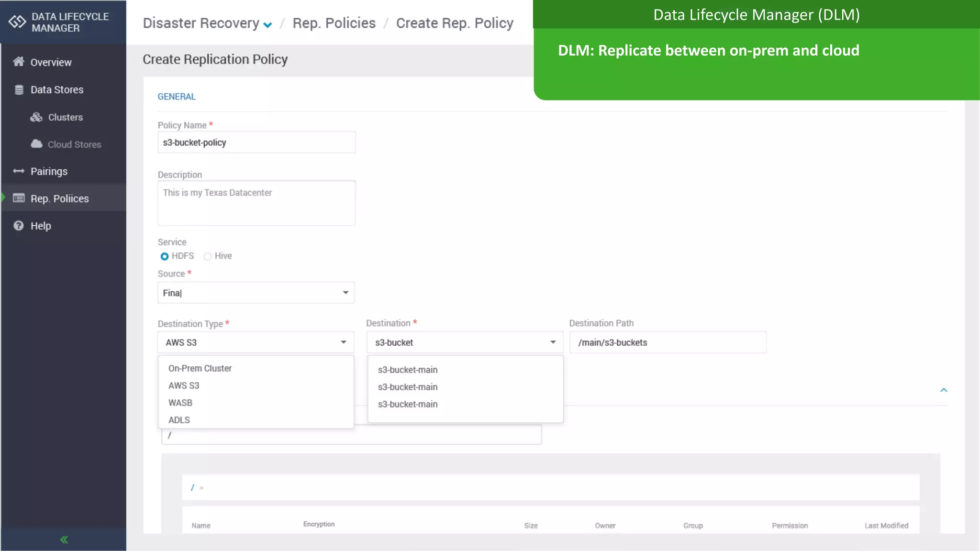
Task: Click the Data Stores database icon
Action: coord(19,89)
